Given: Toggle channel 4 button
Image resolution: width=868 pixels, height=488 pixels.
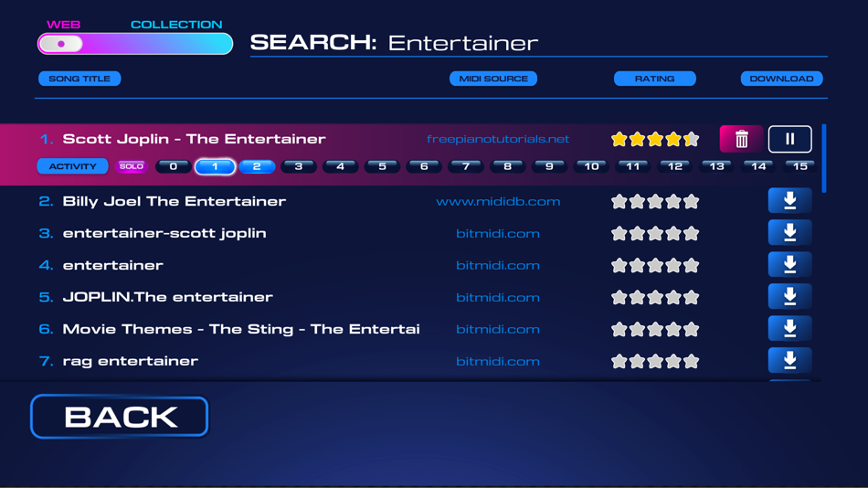Looking at the screenshot, I should tap(341, 166).
